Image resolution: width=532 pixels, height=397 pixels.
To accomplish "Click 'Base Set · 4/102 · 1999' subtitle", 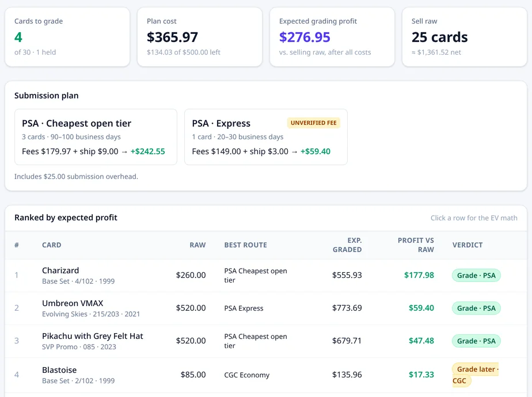I will [78, 281].
